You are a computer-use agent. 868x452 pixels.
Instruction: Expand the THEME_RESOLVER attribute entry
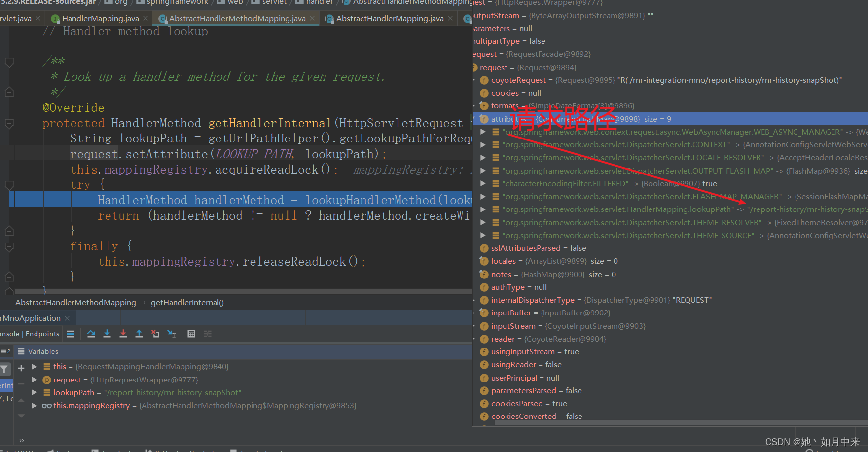[483, 222]
